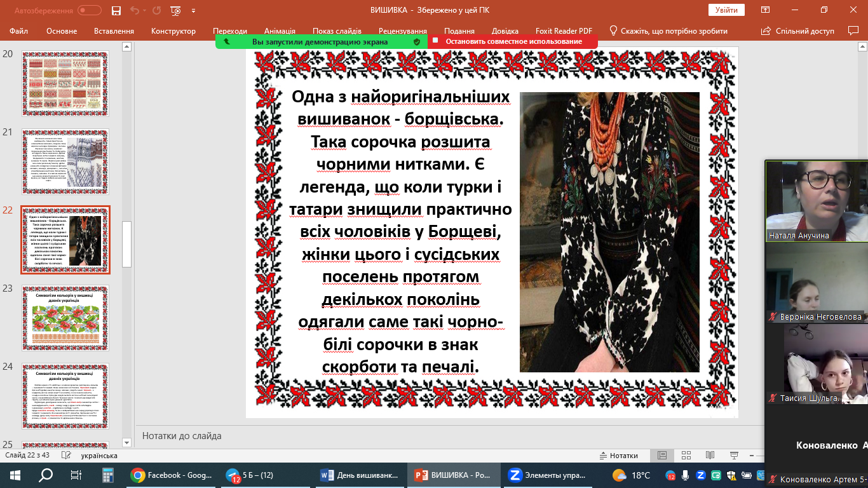The height and width of the screenshot is (488, 868).
Task: Click the Tell Me lightbulb search field
Action: pos(668,31)
